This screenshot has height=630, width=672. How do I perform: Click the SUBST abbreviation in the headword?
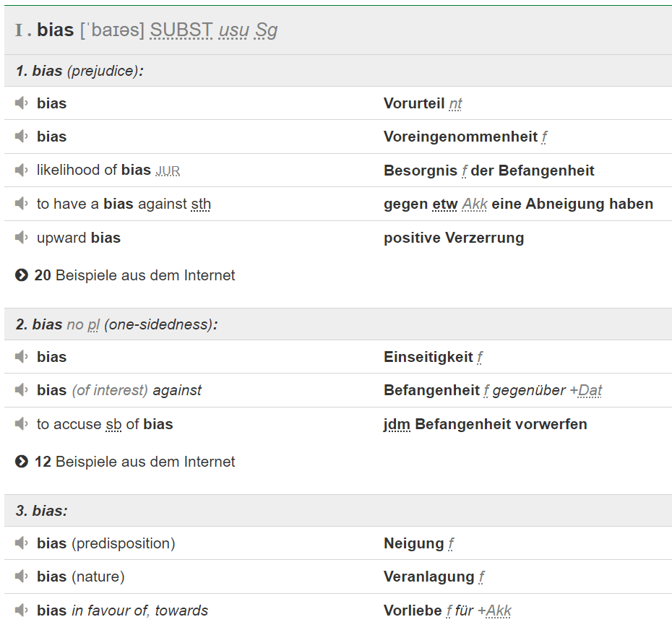point(181,30)
